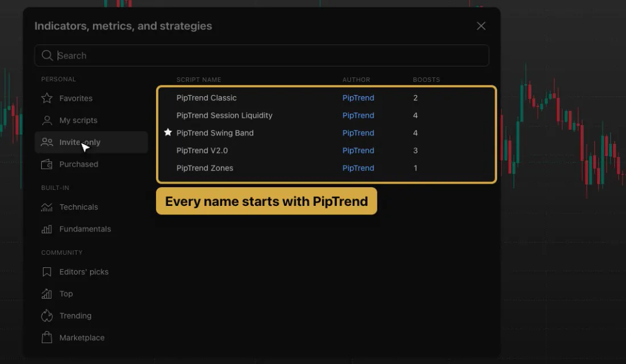Open the Favorites category
The height and width of the screenshot is (364, 626).
pos(92,98)
